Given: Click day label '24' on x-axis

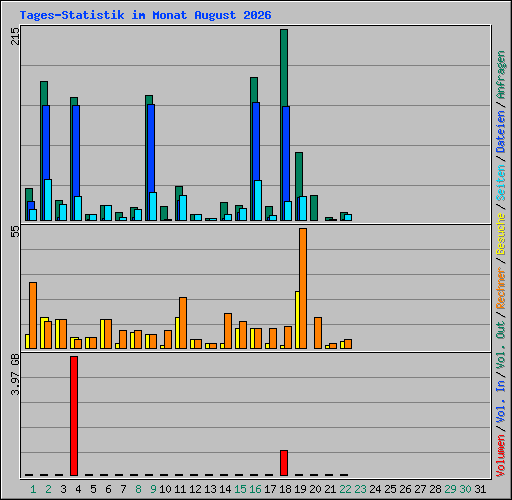Looking at the screenshot, I should (x=375, y=489).
